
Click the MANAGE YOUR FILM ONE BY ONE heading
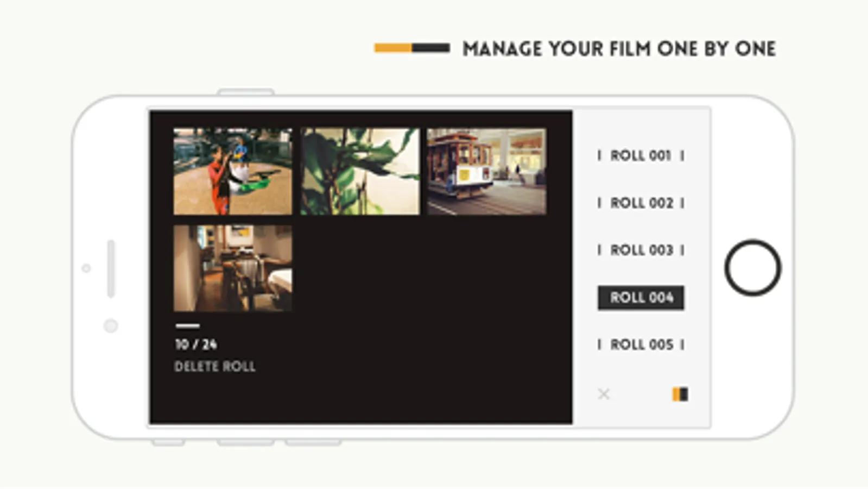(619, 49)
